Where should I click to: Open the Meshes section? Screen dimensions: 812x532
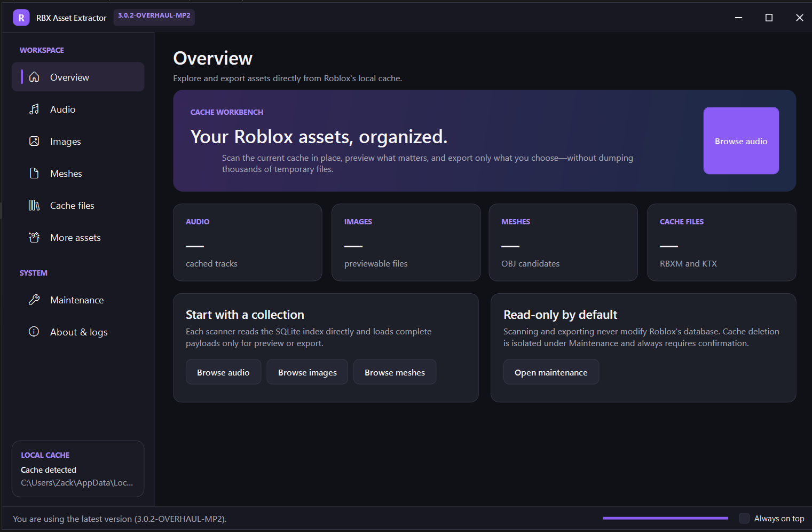pyautogui.click(x=78, y=173)
